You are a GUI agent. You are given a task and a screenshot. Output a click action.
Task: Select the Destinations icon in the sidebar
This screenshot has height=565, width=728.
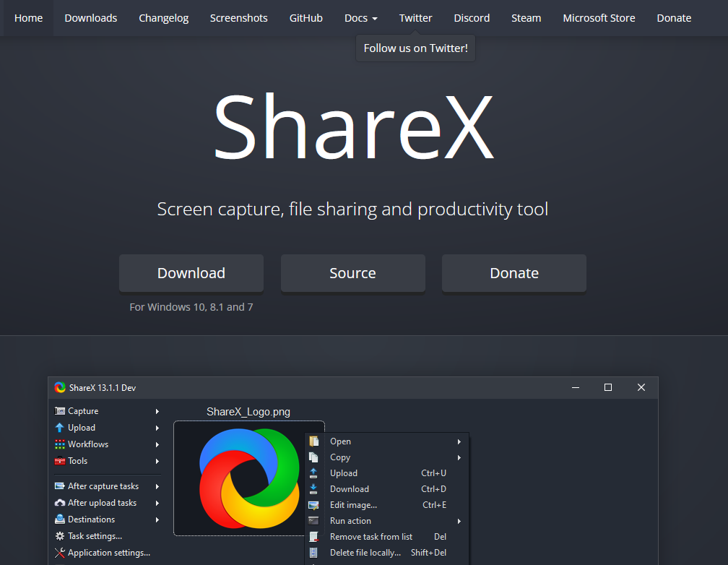tap(59, 519)
